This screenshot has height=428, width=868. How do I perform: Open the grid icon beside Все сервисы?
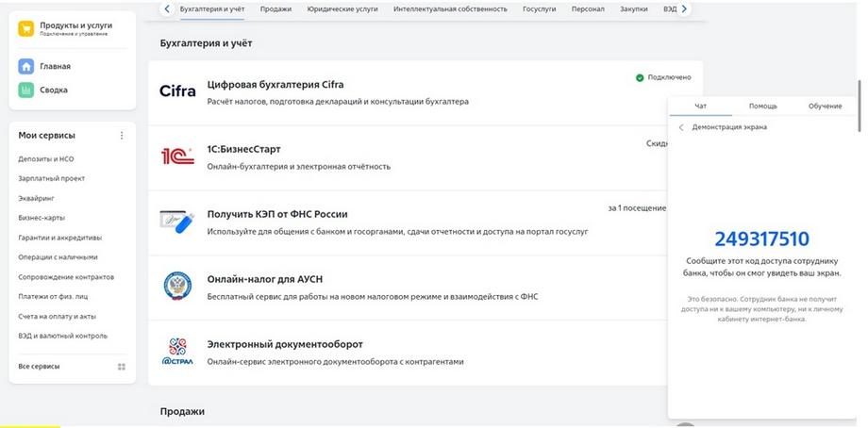pos(121,366)
